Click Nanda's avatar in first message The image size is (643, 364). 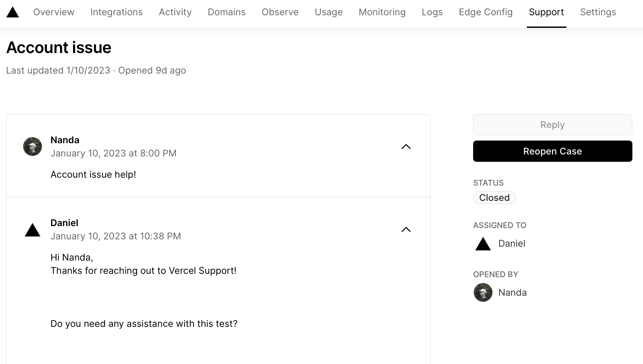pyautogui.click(x=33, y=147)
